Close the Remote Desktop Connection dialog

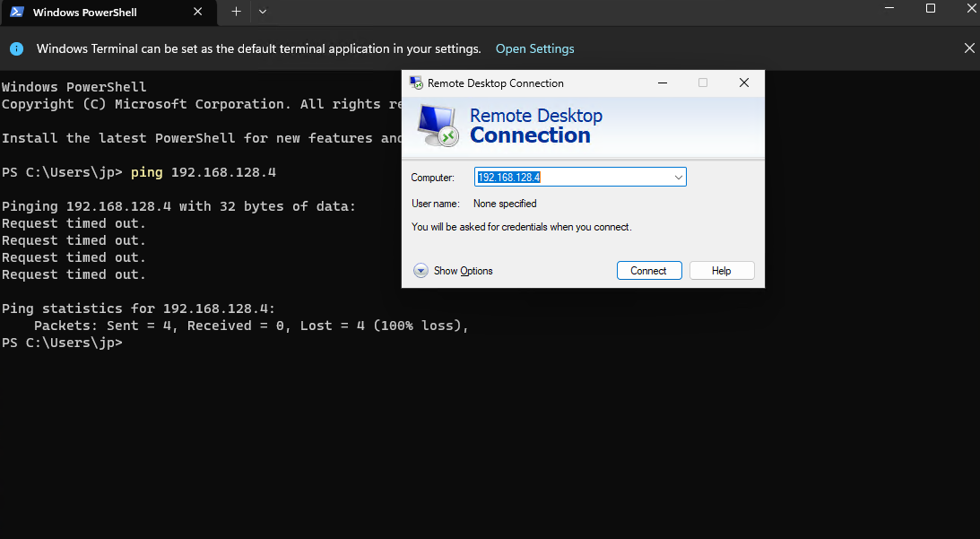743,83
